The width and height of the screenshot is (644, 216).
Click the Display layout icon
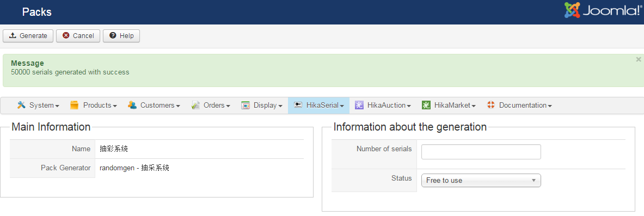[246, 105]
